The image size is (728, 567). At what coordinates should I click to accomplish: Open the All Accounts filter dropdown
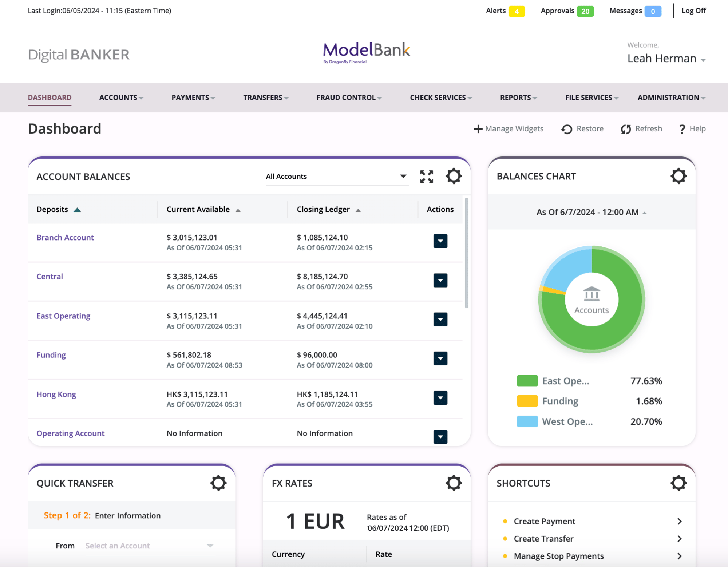tap(337, 177)
